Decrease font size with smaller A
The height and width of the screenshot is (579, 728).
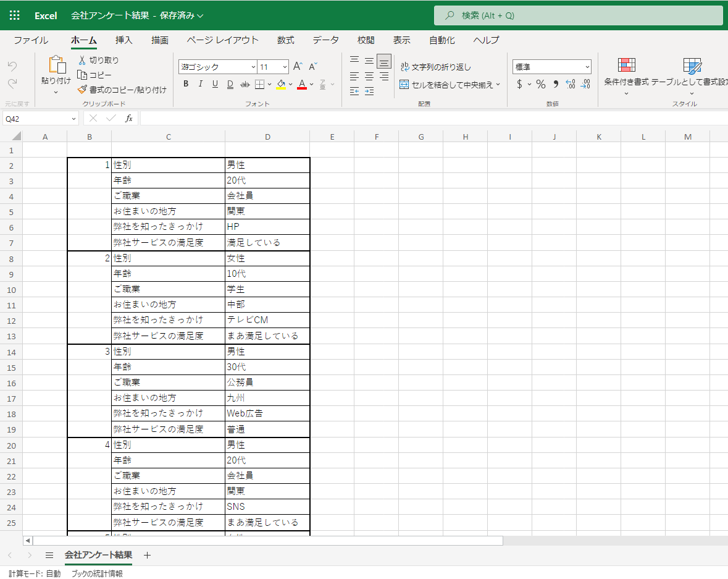point(313,67)
